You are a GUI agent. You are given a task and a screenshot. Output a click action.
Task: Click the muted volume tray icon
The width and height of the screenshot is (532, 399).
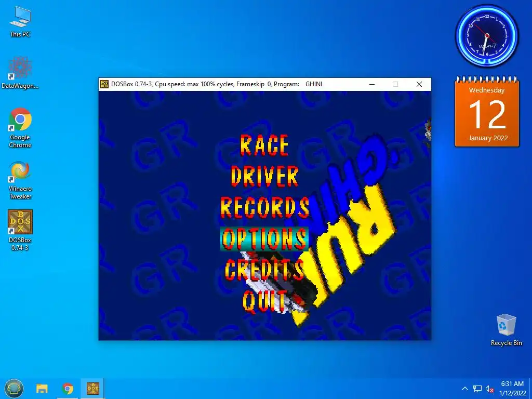[x=489, y=389]
